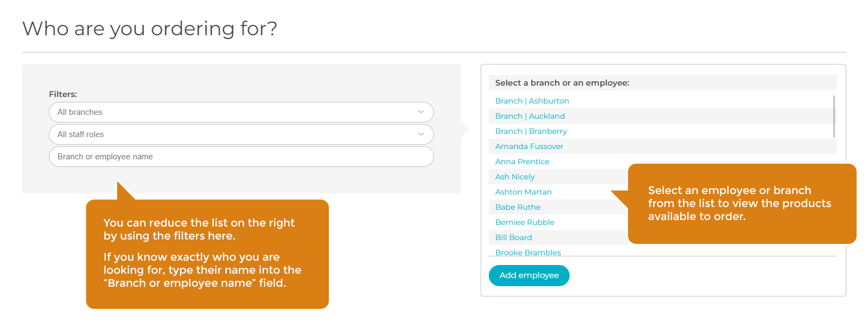Click the orange filters help tooltip
Viewport: 868px width, 323px height.
[207, 254]
